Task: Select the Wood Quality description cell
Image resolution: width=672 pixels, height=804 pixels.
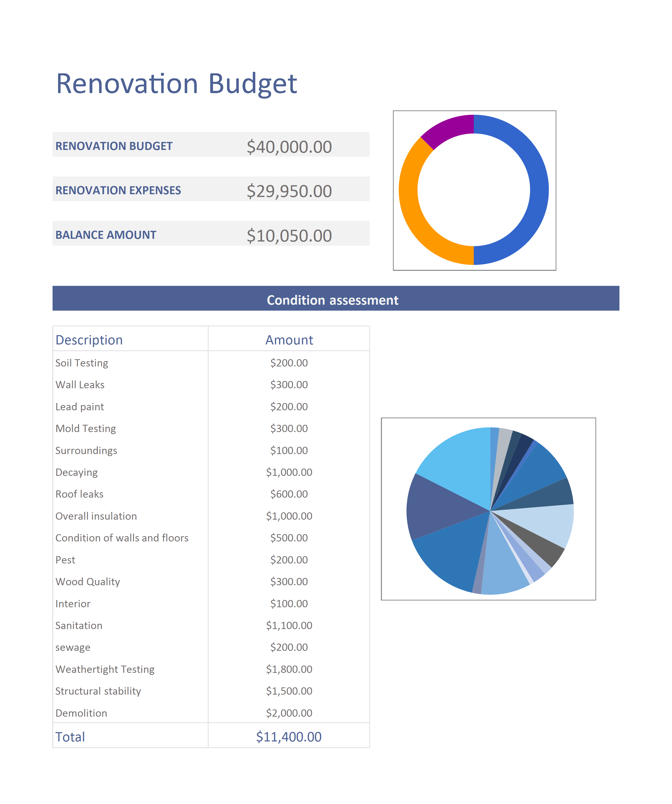Action: [x=88, y=582]
